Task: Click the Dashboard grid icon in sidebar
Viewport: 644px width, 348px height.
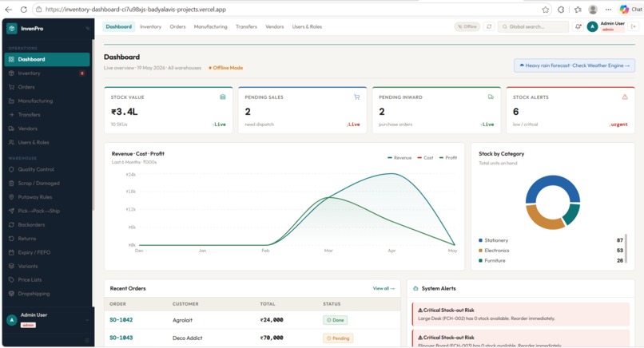Action: (x=11, y=60)
